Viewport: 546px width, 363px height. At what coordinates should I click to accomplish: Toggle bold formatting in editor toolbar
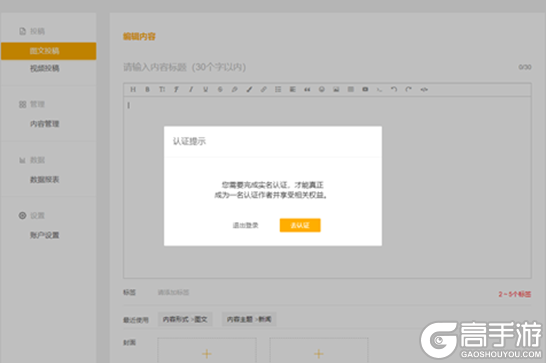[x=148, y=90]
